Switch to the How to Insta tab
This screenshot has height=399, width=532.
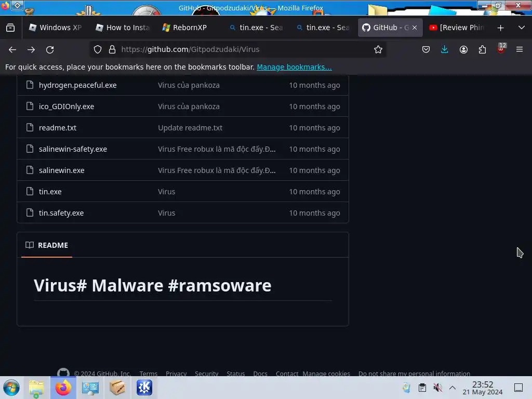tap(123, 28)
